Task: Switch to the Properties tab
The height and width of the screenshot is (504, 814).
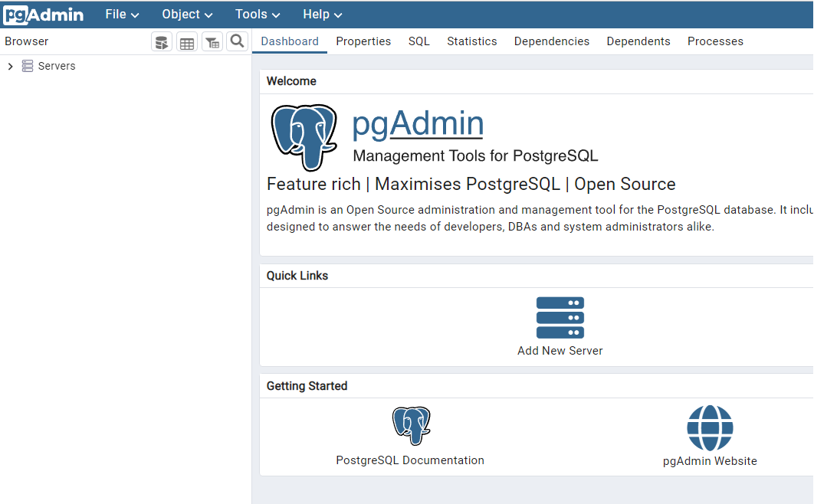Action: coord(363,41)
